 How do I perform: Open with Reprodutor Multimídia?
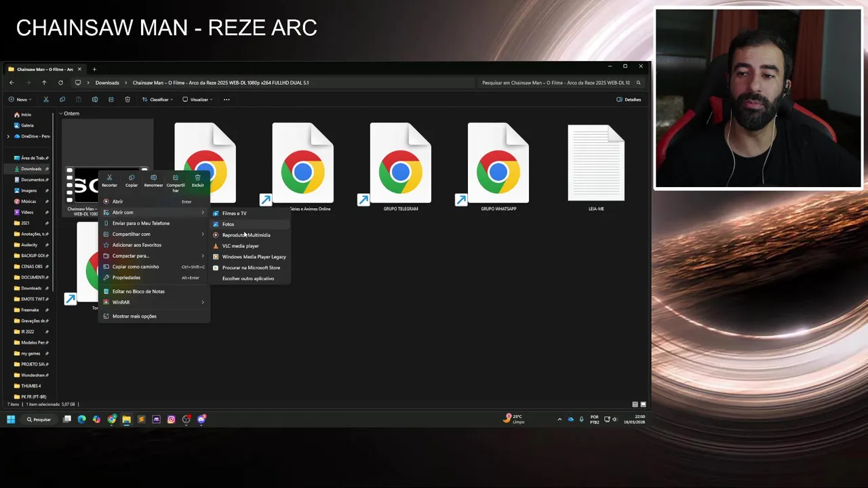coord(250,235)
